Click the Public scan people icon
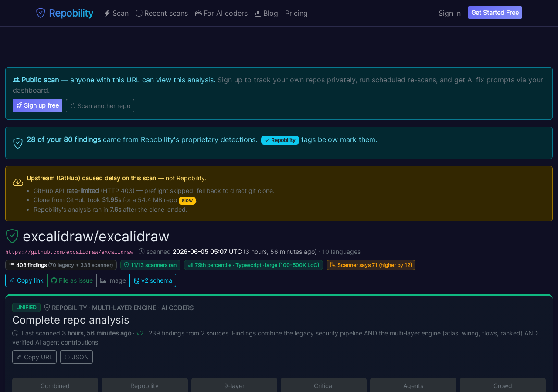This screenshot has width=558, height=392. click(16, 80)
